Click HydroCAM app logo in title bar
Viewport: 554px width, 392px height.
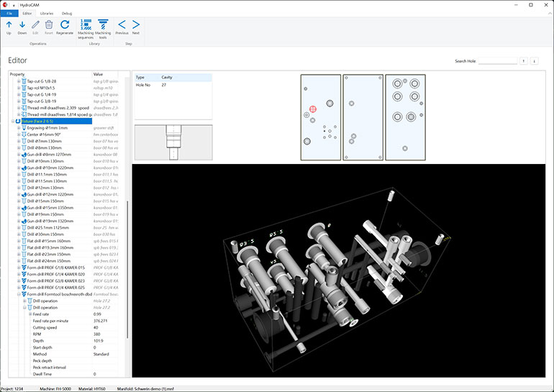[x=5, y=5]
